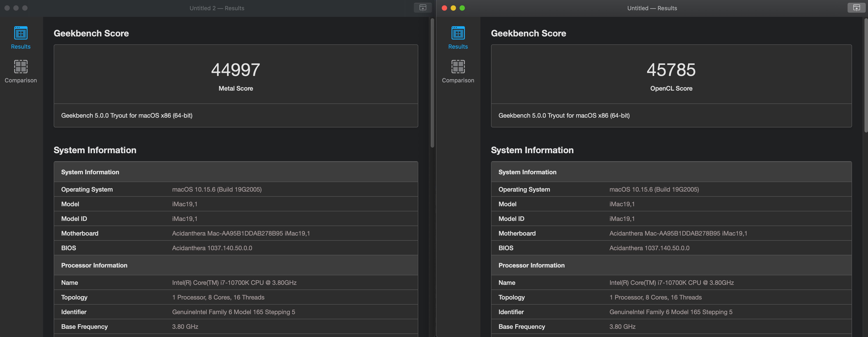868x337 pixels.
Task: Click upload button in Untitled 2 title bar
Action: point(422,8)
